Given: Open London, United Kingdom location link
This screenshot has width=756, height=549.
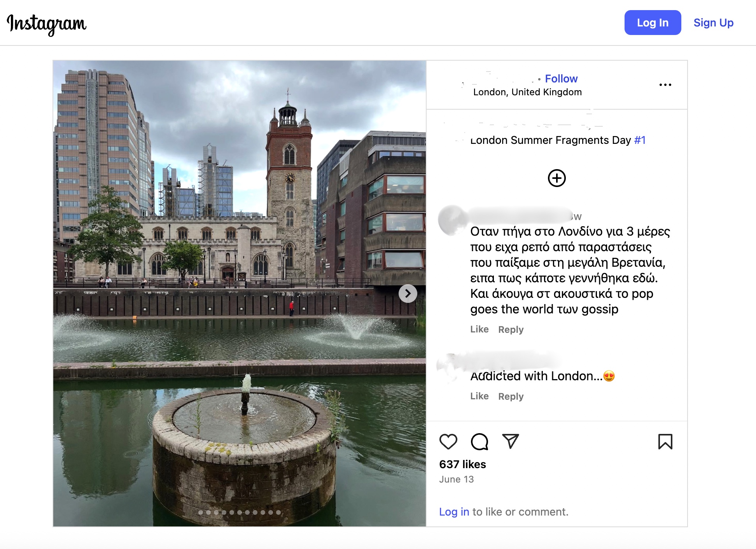Looking at the screenshot, I should [527, 92].
